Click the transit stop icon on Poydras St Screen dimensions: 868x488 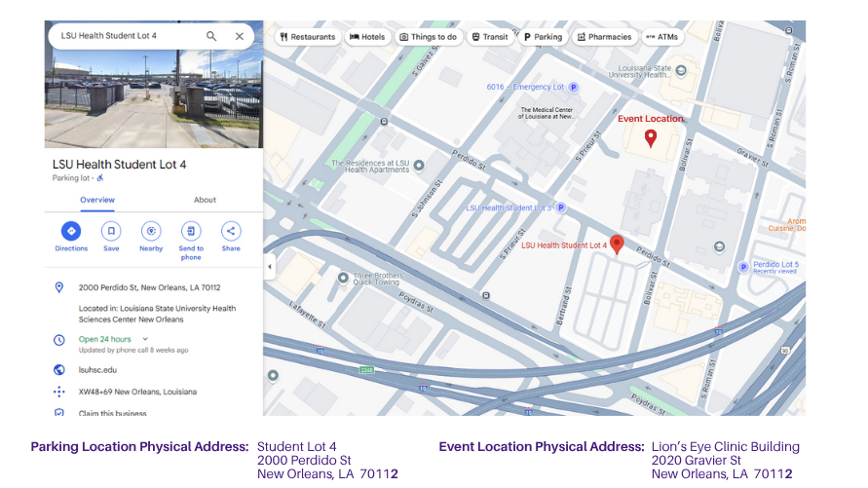[x=486, y=296]
